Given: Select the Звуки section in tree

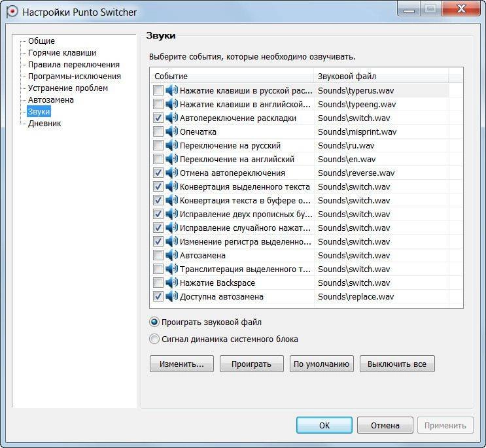Looking at the screenshot, I should (39, 112).
